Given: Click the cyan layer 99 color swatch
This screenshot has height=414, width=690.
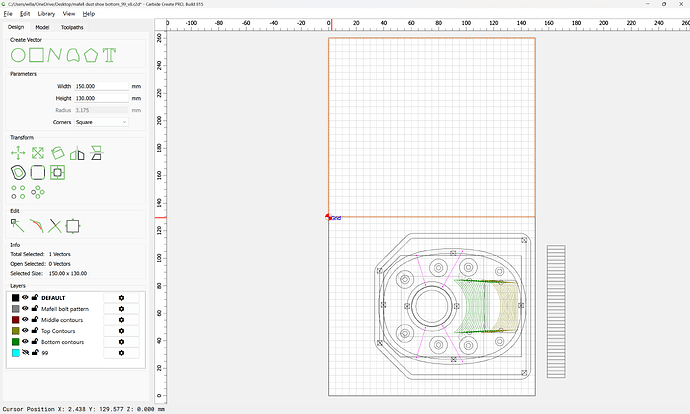Looking at the screenshot, I should click(15, 353).
